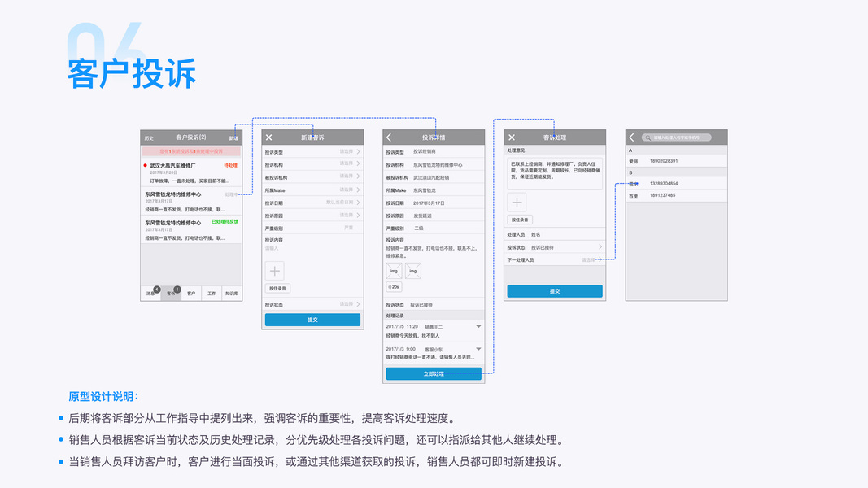Screen dimensions: 868x488
Task: Click the 原型设计说明 heading
Action: point(103,397)
